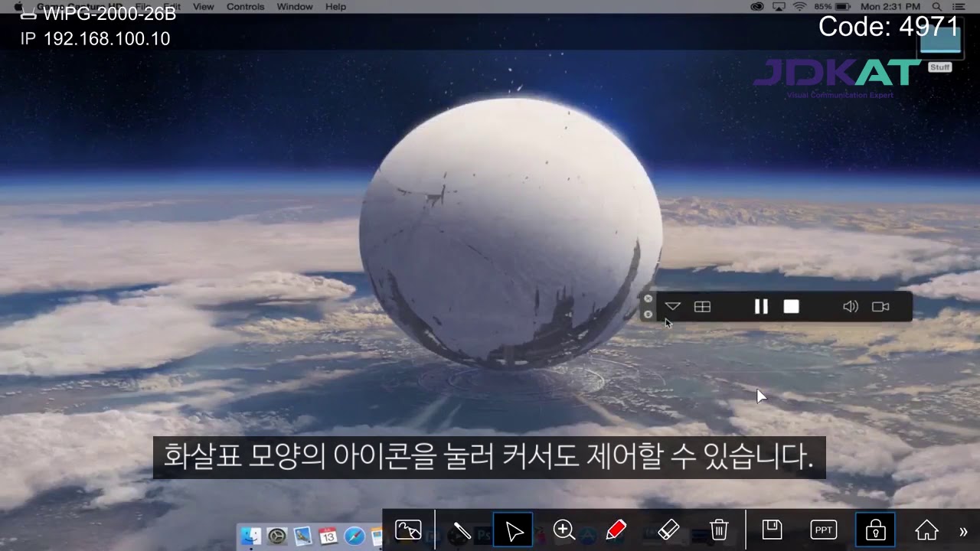Launch Safari from the Dock
Viewport: 980px width, 551px height.
[x=354, y=536]
